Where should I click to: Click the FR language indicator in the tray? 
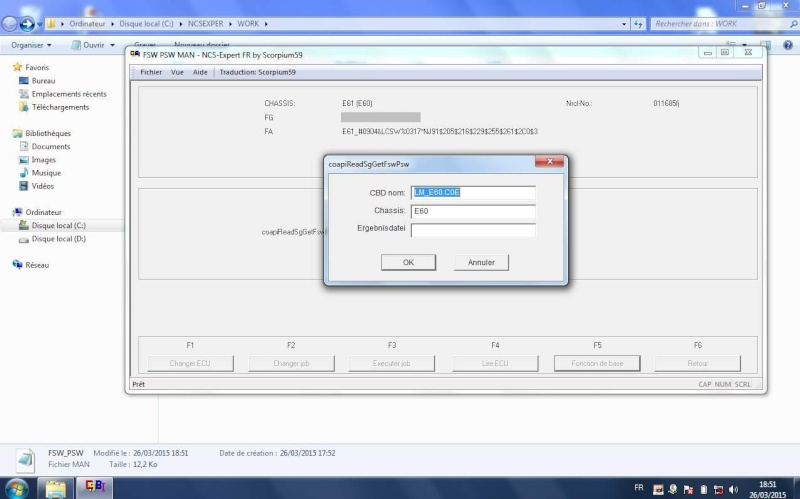point(639,488)
